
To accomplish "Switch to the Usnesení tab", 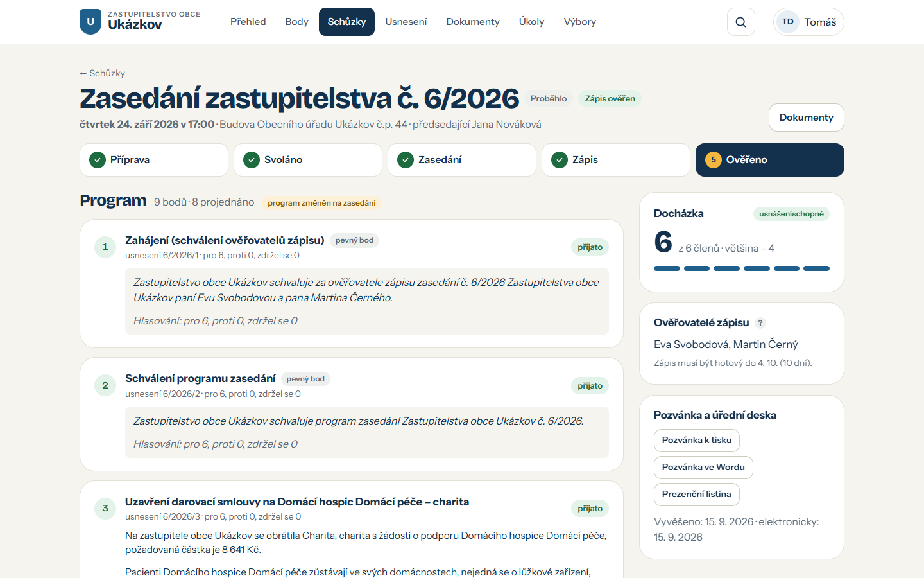I will point(406,22).
